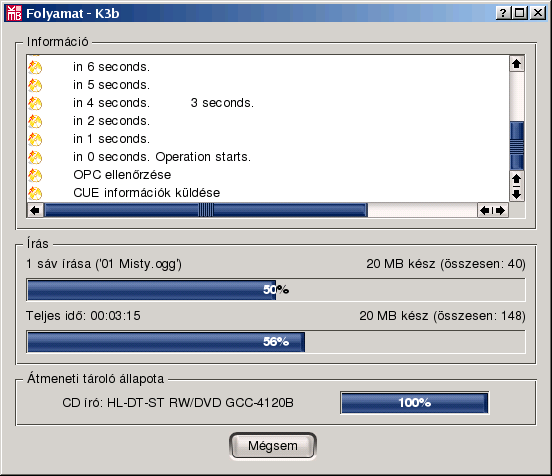This screenshot has width=552, height=476.
Task: Click the 100% buffer status bar
Action: tap(415, 402)
